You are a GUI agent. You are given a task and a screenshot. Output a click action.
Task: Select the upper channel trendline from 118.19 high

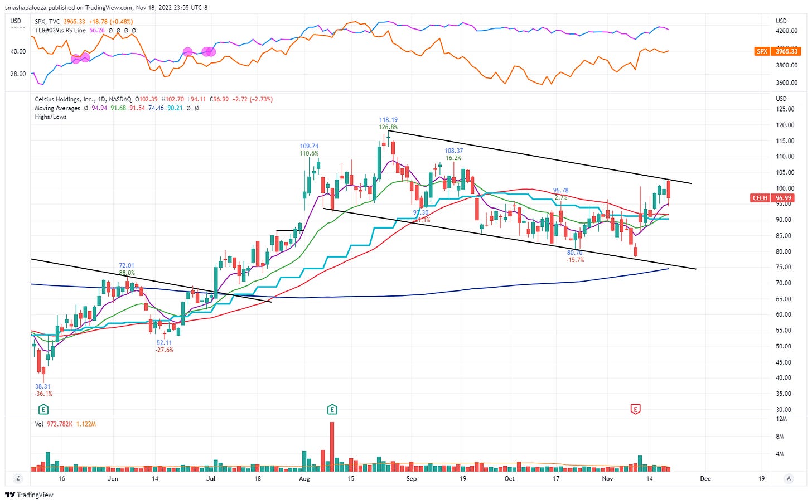click(540, 157)
